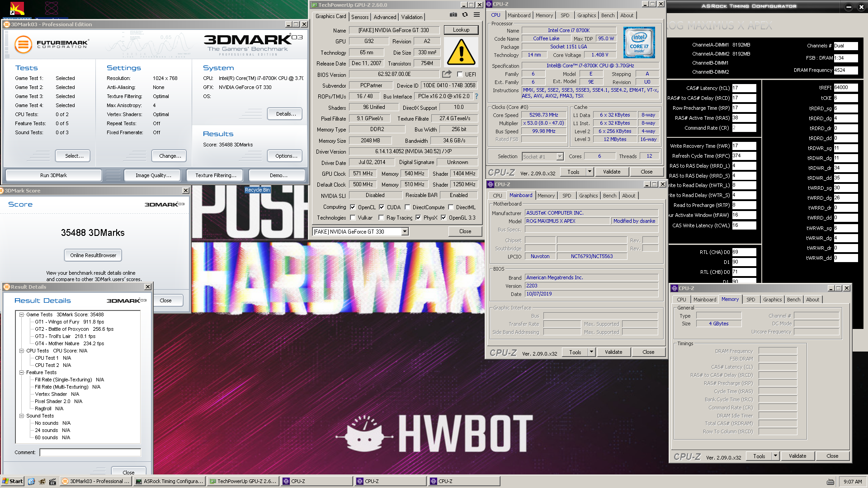
Task: Open the Bench tab in top CPU-Z window
Action: click(608, 15)
